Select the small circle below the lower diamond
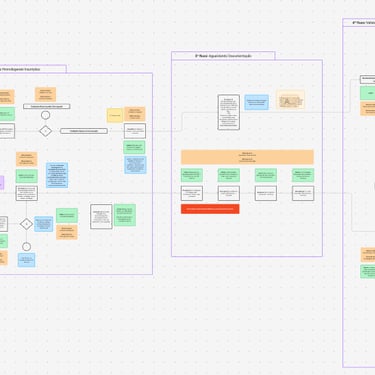 point(27,247)
